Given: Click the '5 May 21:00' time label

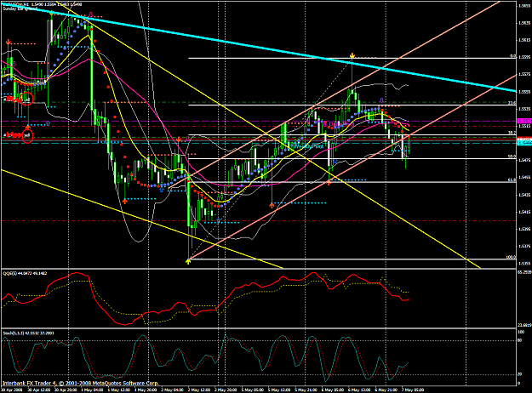Looking at the screenshot, I should point(306,390).
